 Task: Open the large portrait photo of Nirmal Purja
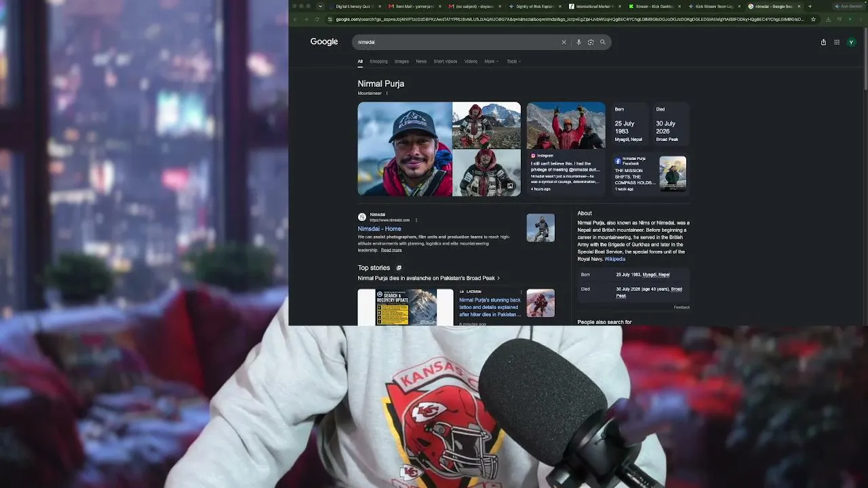click(x=405, y=149)
